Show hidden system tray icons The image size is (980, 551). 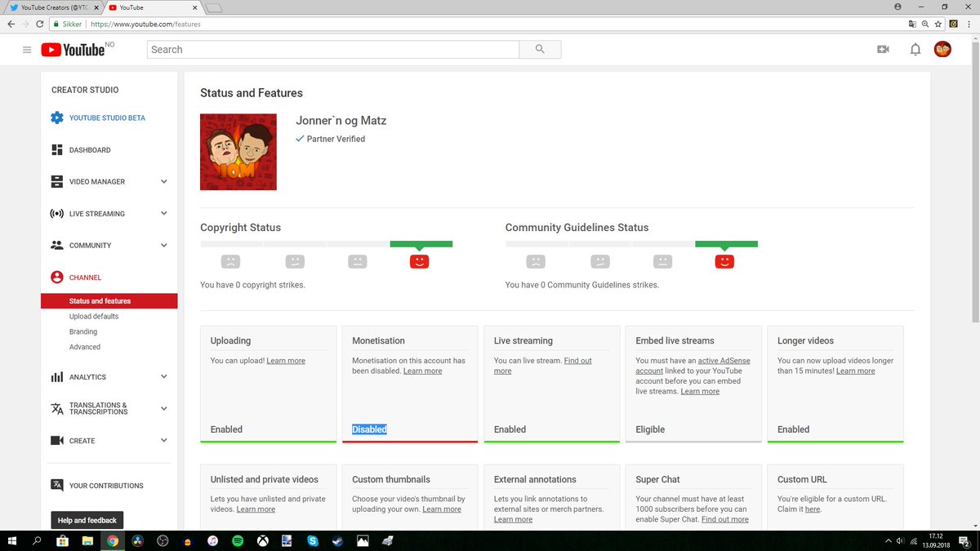point(888,540)
